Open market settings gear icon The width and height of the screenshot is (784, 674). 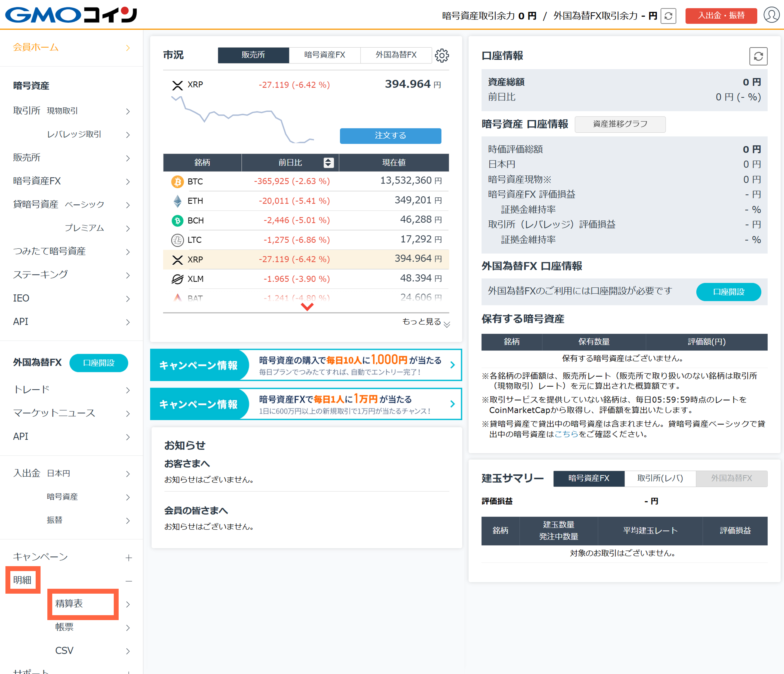coord(442,55)
